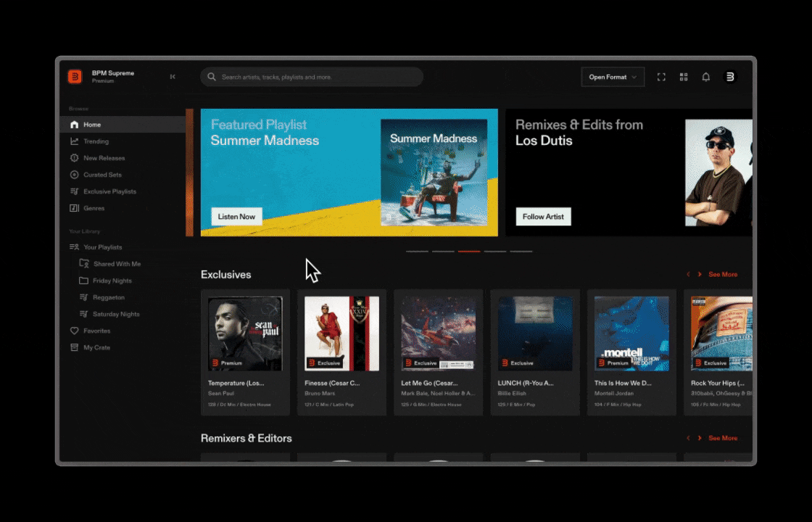Show next Remixers & Editors with right arrow

tap(700, 438)
